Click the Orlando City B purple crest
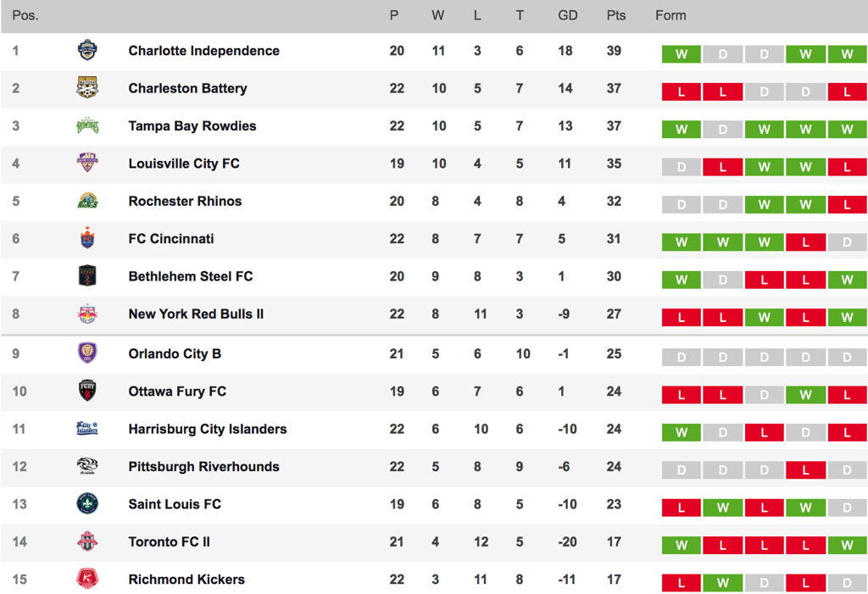The image size is (868, 594). click(87, 353)
